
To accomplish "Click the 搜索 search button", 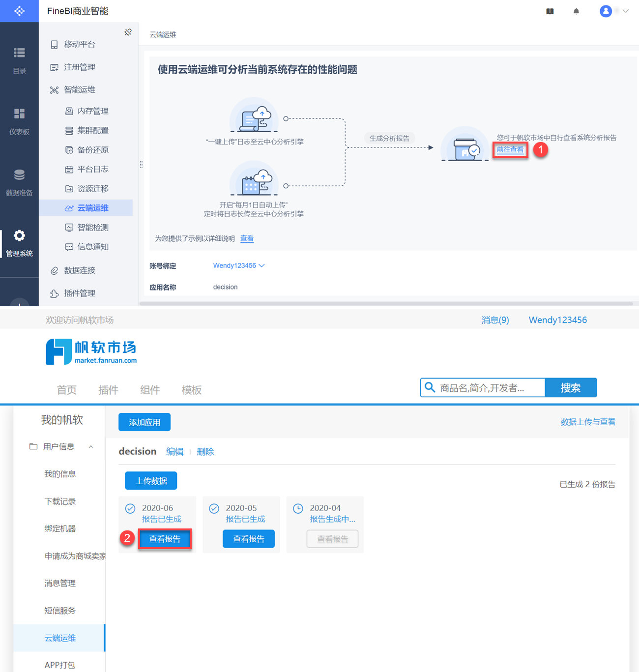I will [x=571, y=388].
